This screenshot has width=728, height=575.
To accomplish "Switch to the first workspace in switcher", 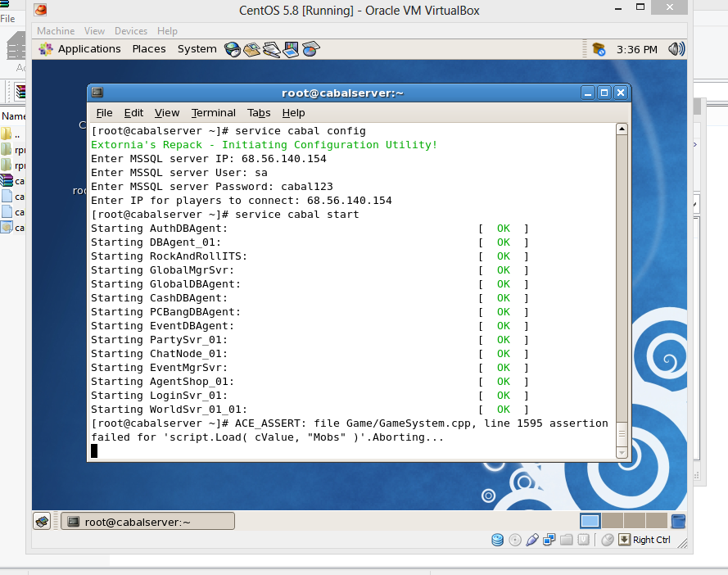I will point(590,521).
